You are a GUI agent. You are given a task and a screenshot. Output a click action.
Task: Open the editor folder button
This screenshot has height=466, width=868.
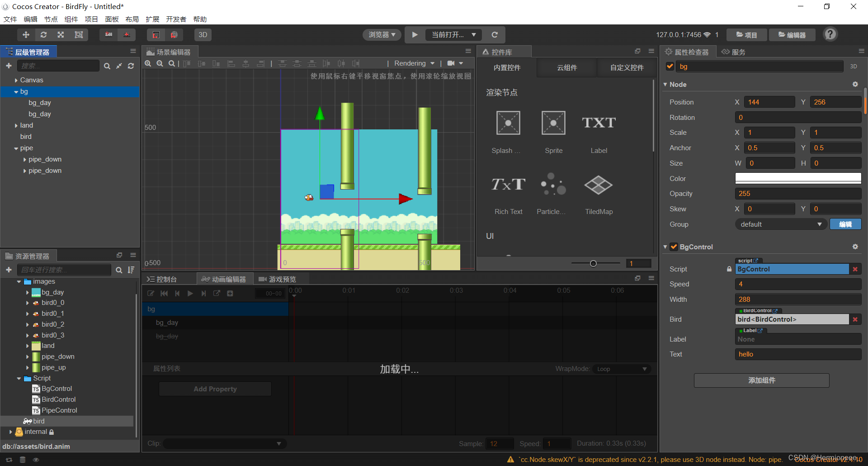pos(792,35)
